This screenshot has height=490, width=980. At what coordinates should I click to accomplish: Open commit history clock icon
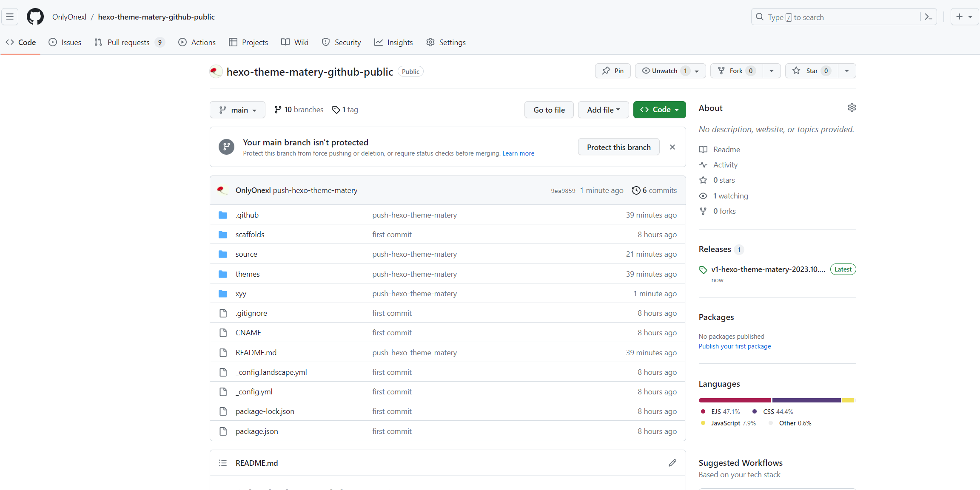click(x=636, y=190)
